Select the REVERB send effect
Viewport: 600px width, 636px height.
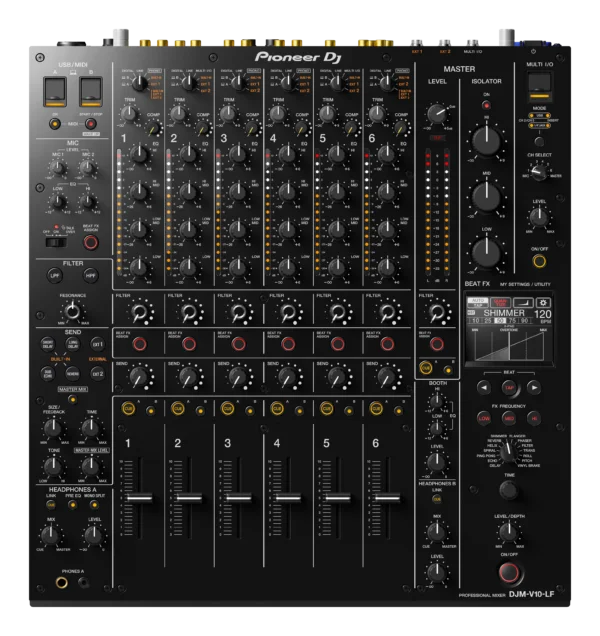point(73,374)
